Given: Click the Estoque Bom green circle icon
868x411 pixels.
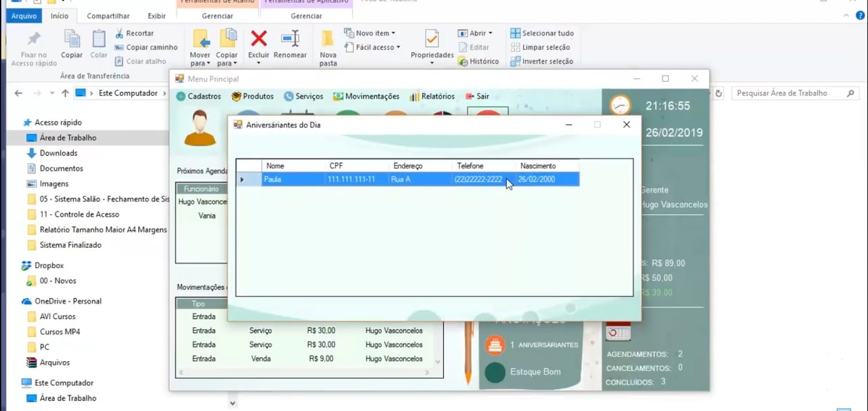Looking at the screenshot, I should pyautogui.click(x=495, y=372).
